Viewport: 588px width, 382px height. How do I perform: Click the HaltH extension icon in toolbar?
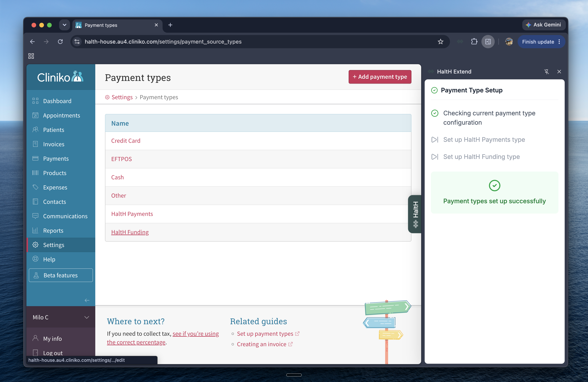460,41
